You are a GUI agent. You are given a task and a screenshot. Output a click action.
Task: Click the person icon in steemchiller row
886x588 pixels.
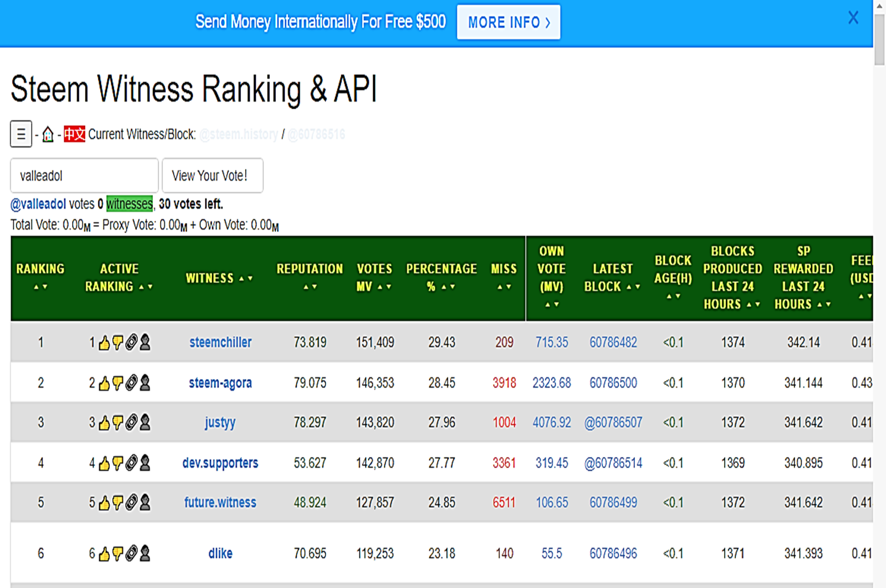point(145,342)
